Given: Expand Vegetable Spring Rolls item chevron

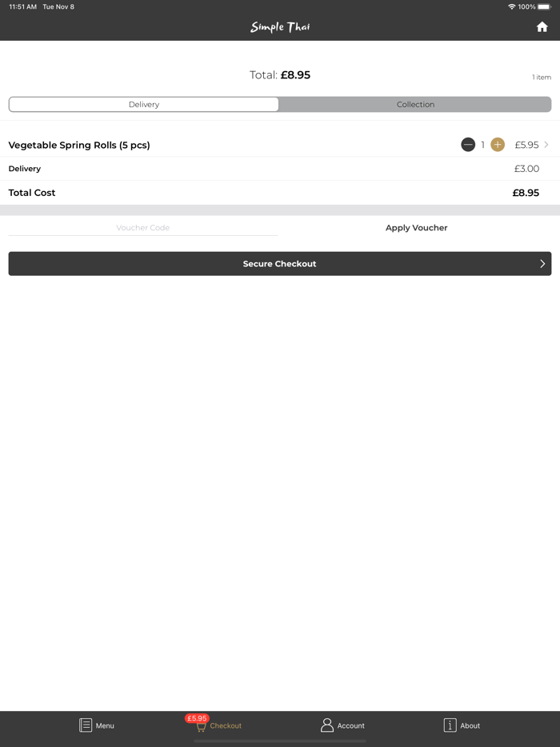Looking at the screenshot, I should (546, 144).
